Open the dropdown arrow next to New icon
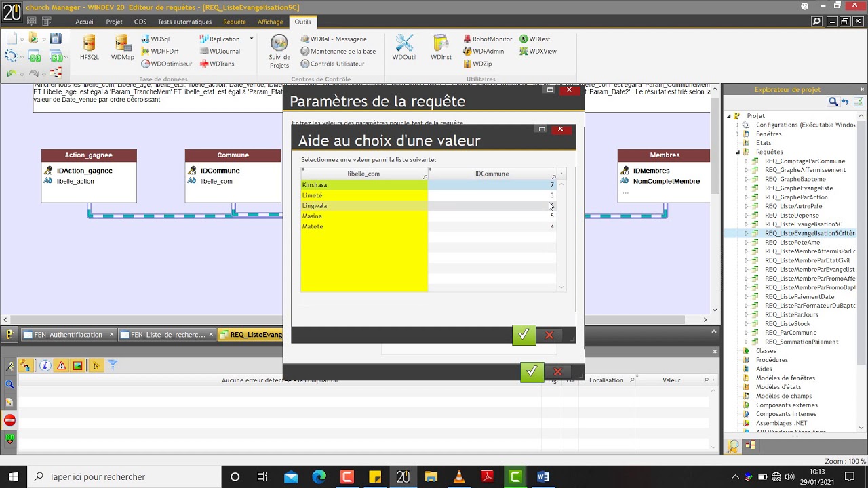Image resolution: width=868 pixels, height=488 pixels. tap(22, 39)
